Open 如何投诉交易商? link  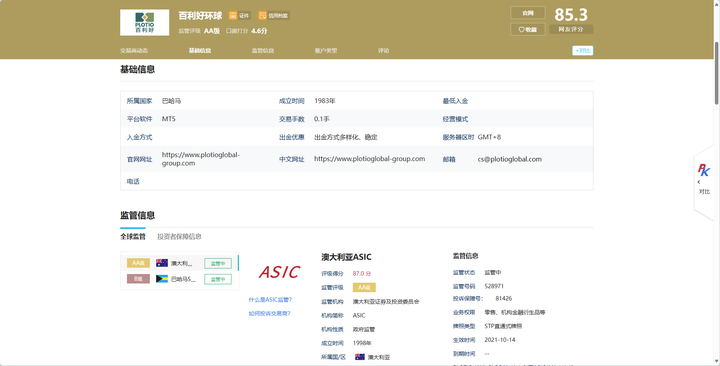270,313
